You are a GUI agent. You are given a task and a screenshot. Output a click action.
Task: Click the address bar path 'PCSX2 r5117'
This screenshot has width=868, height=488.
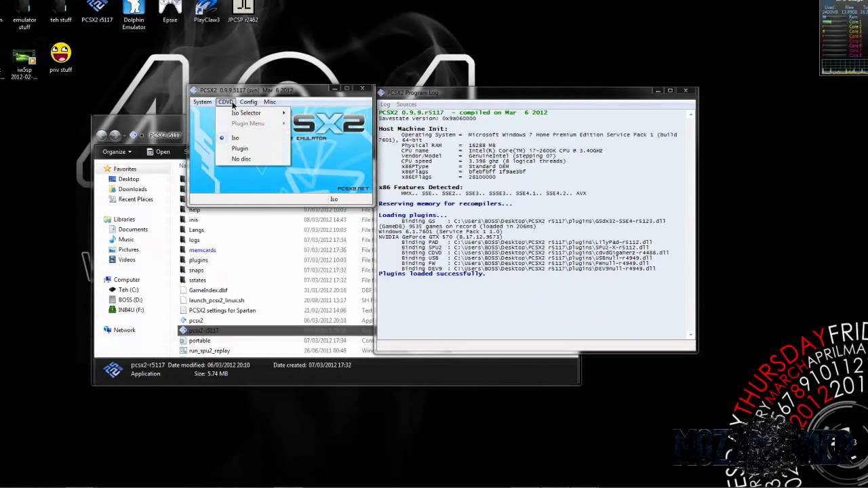(x=164, y=136)
